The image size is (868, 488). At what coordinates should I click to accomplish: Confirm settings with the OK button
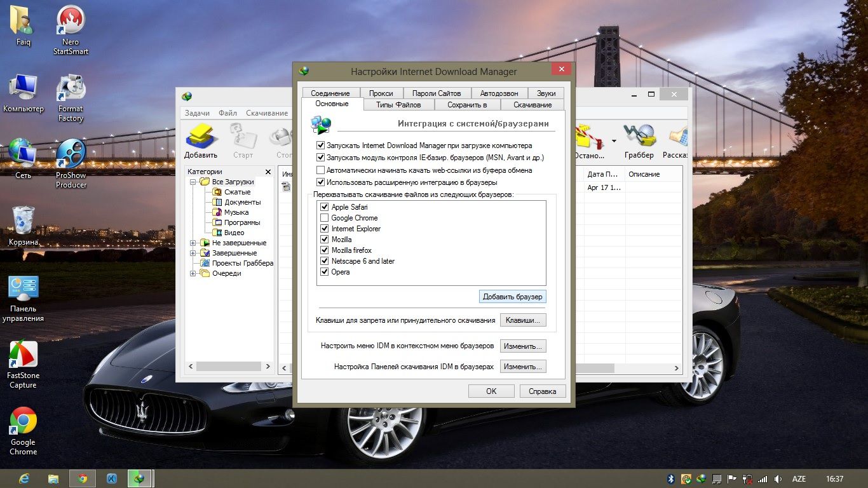click(491, 391)
